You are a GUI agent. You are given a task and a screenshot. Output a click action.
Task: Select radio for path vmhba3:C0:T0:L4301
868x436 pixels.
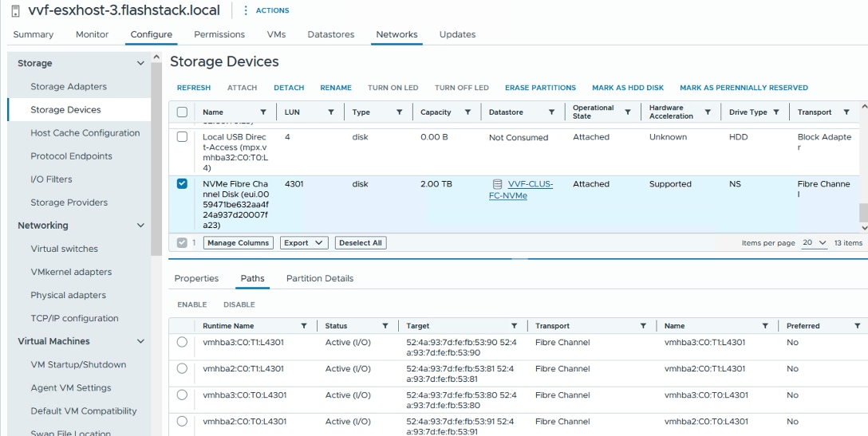pos(182,395)
